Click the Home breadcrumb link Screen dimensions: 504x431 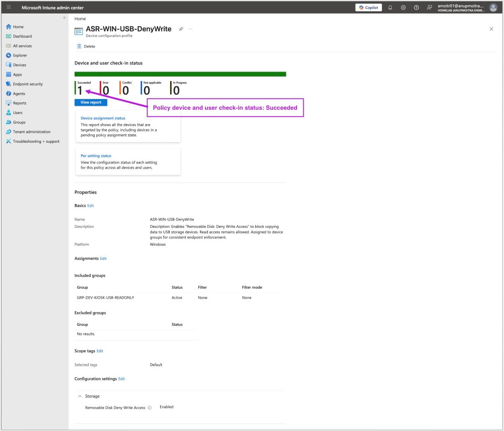click(x=80, y=19)
